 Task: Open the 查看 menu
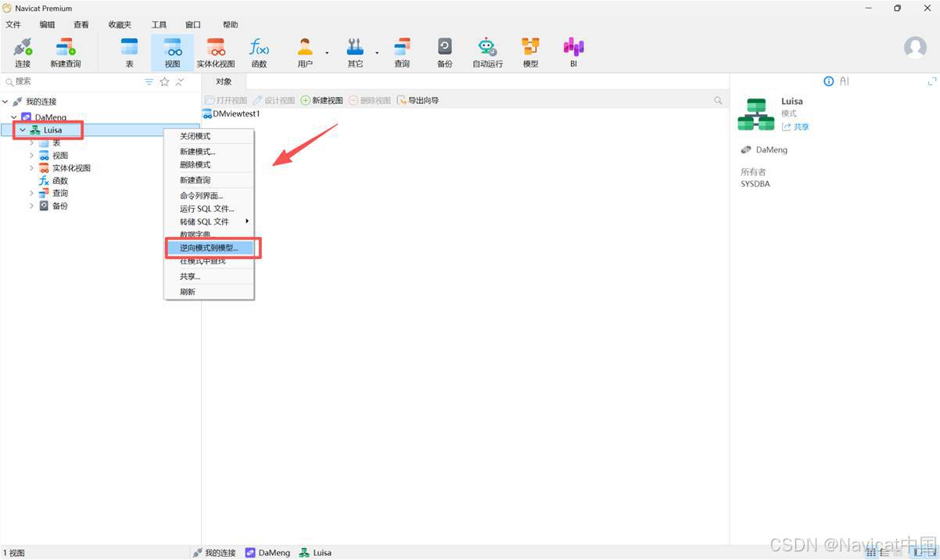[81, 25]
